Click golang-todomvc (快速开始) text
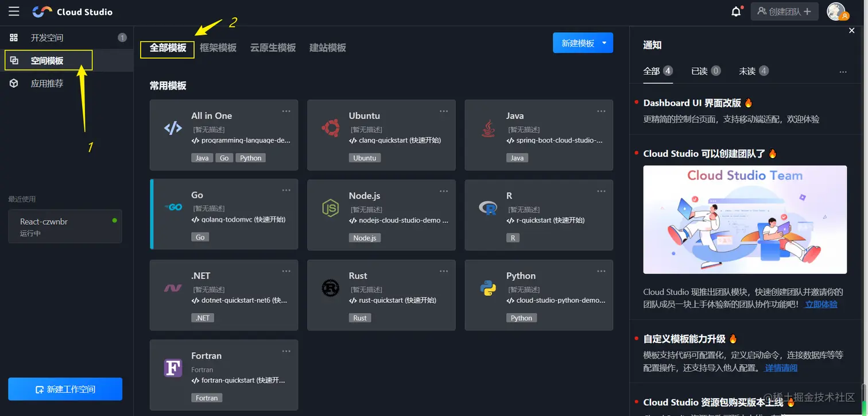Screen dimensions: 868x416 point(243,219)
